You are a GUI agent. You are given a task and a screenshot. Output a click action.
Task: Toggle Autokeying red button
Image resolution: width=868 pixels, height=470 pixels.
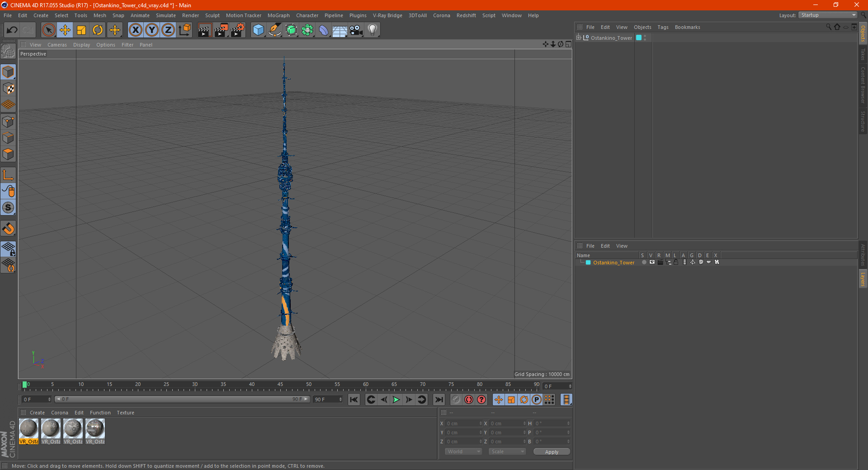(x=469, y=399)
